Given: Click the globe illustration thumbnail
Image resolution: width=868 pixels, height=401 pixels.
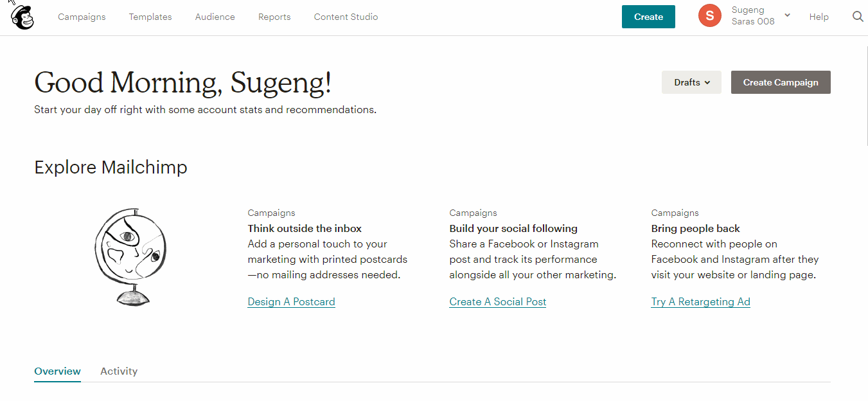Looking at the screenshot, I should (130, 256).
